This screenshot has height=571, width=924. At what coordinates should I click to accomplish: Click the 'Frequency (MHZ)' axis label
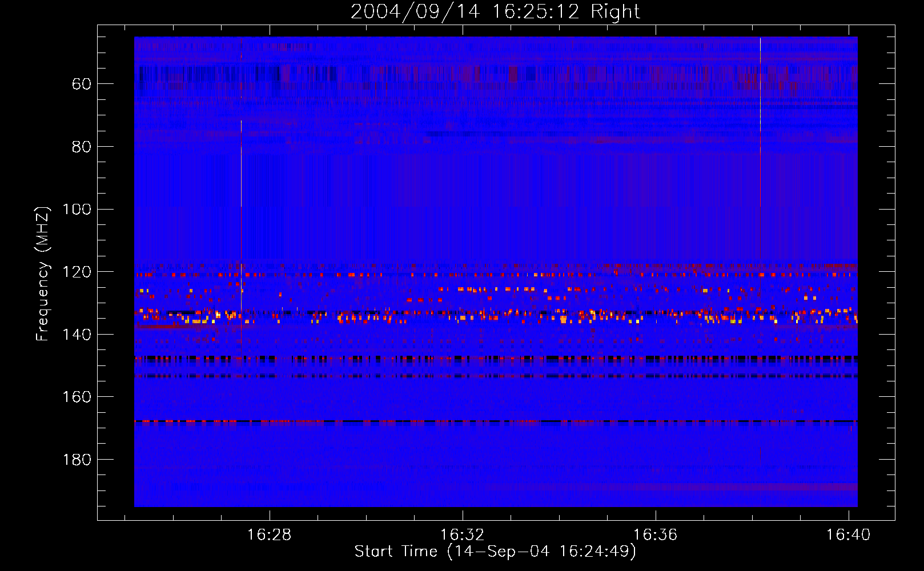pos(43,274)
